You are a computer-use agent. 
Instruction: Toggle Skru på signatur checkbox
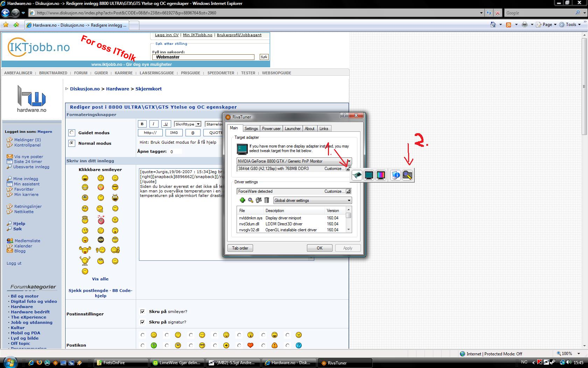click(x=142, y=322)
